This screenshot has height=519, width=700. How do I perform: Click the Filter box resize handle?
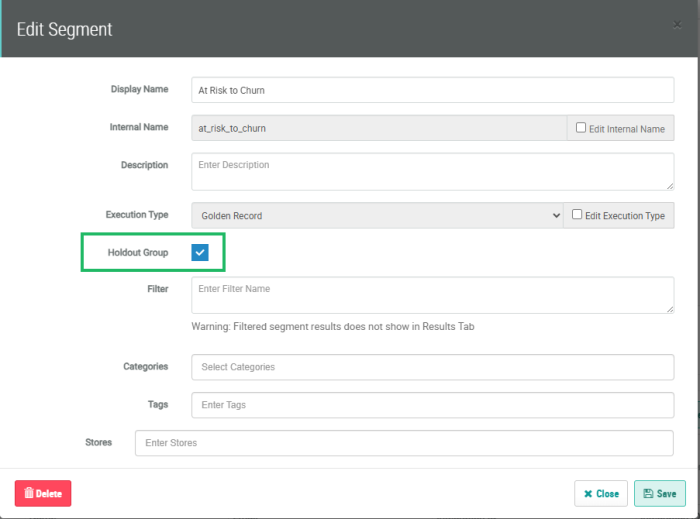[x=669, y=309]
